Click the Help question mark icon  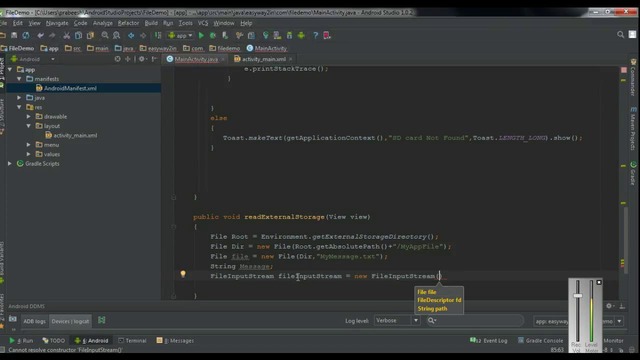click(x=315, y=36)
